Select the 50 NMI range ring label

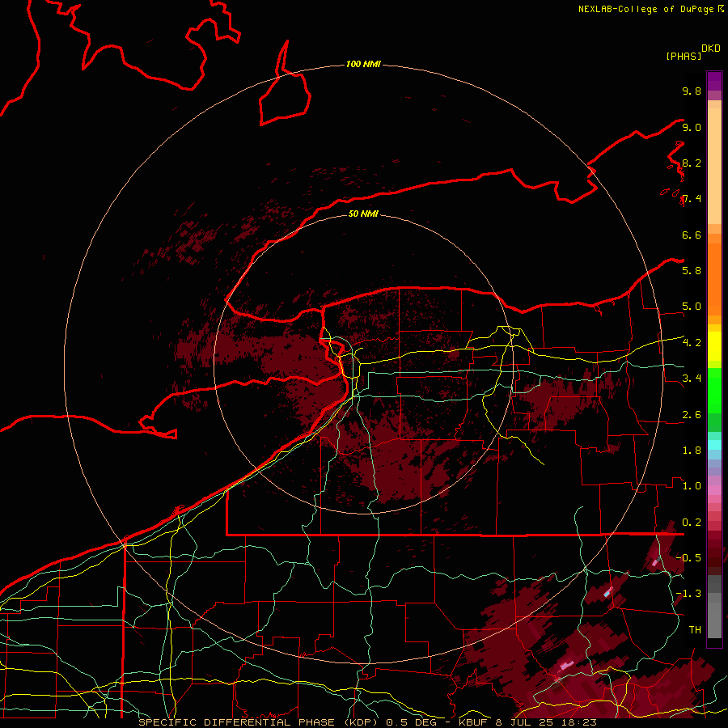coord(363,214)
